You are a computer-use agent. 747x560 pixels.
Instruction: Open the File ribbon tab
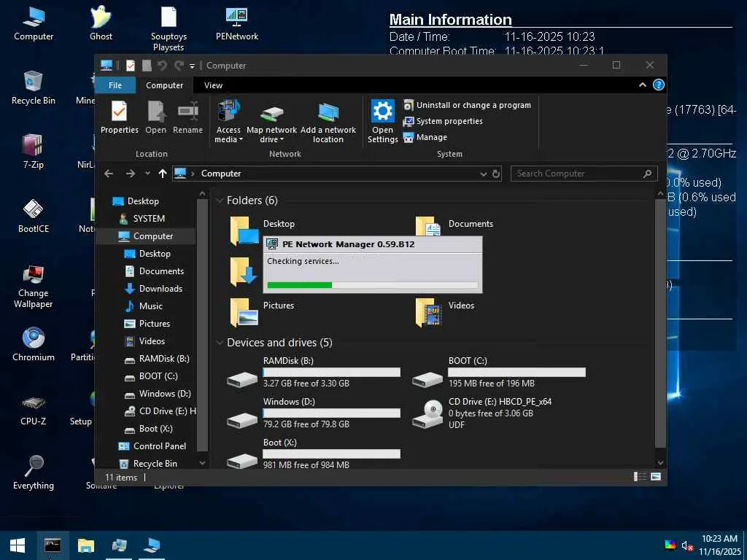[115, 85]
